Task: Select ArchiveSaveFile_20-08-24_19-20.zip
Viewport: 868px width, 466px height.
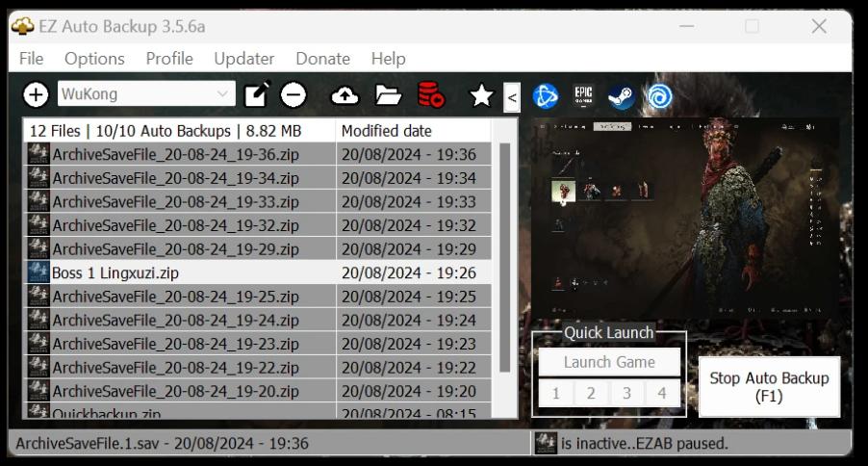Action: point(259,391)
